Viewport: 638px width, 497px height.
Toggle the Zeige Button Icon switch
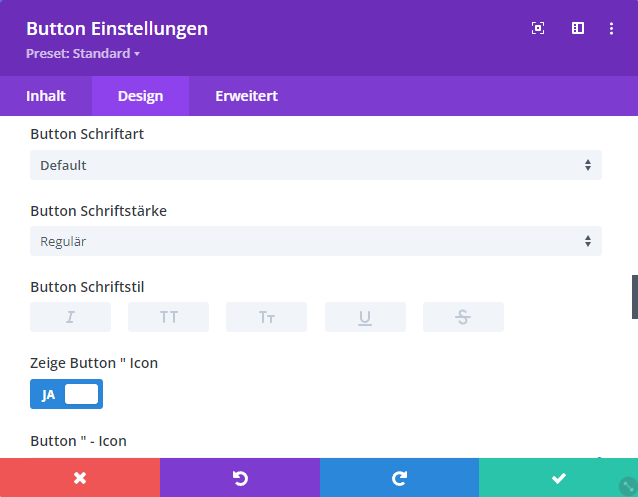coord(67,394)
